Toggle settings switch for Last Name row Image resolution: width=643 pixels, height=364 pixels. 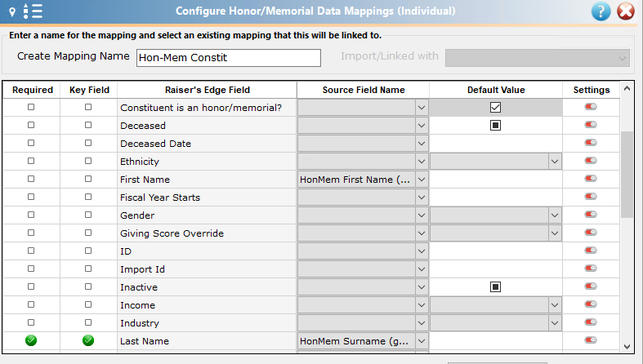[591, 340]
